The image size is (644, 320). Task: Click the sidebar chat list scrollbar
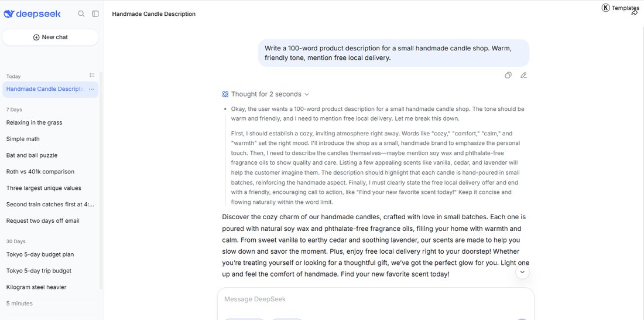101,181
